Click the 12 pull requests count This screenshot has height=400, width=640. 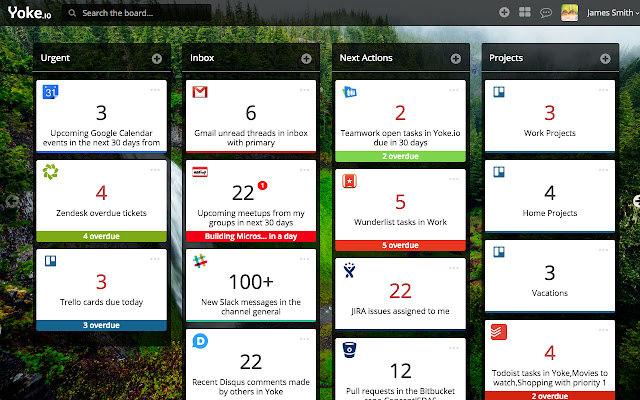click(x=400, y=371)
